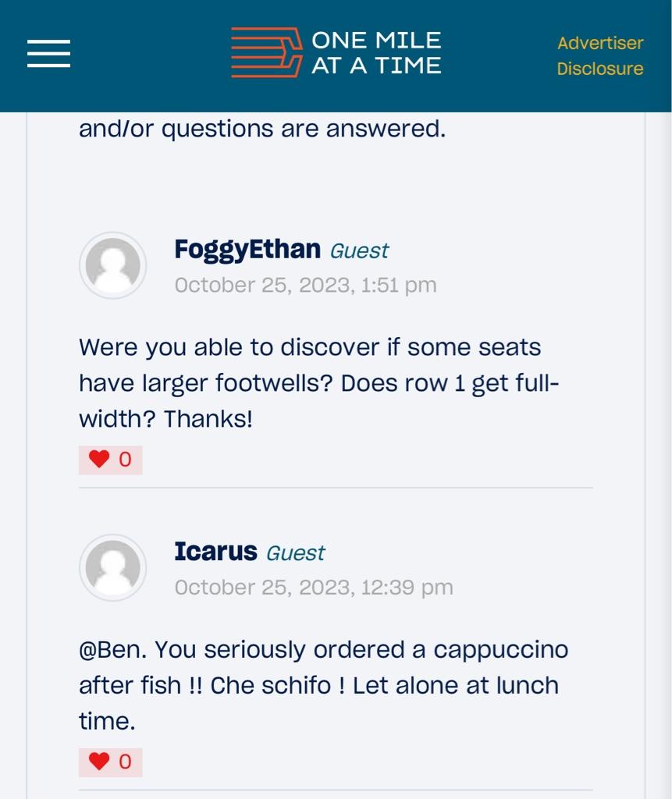Click the like count on FoggyEthan's comment

tap(125, 460)
